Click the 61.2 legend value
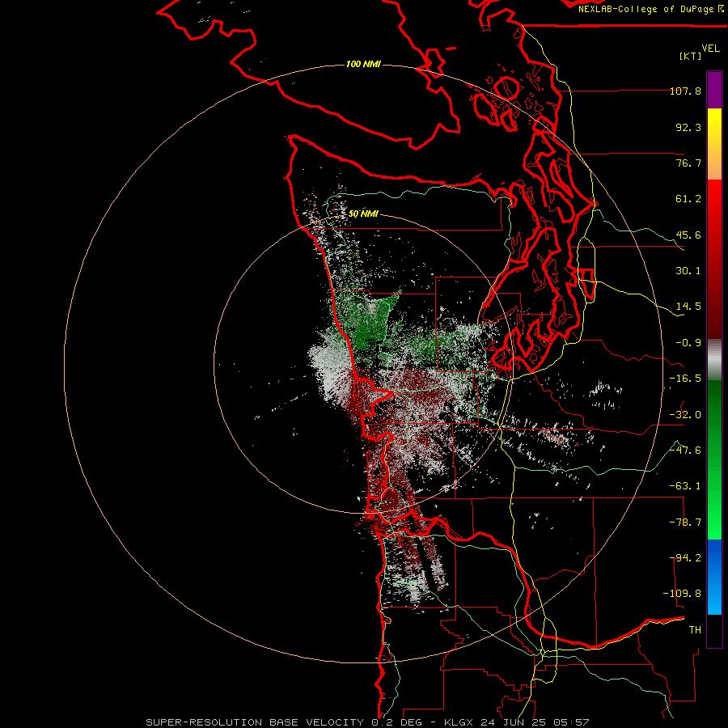Screen dimensions: 728x728 [x=688, y=199]
